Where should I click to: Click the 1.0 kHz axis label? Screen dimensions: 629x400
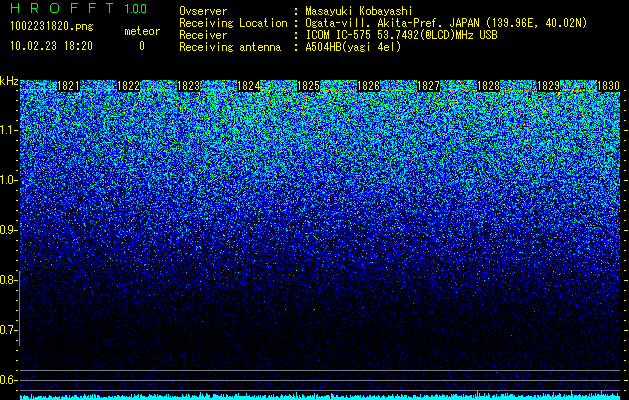7,180
